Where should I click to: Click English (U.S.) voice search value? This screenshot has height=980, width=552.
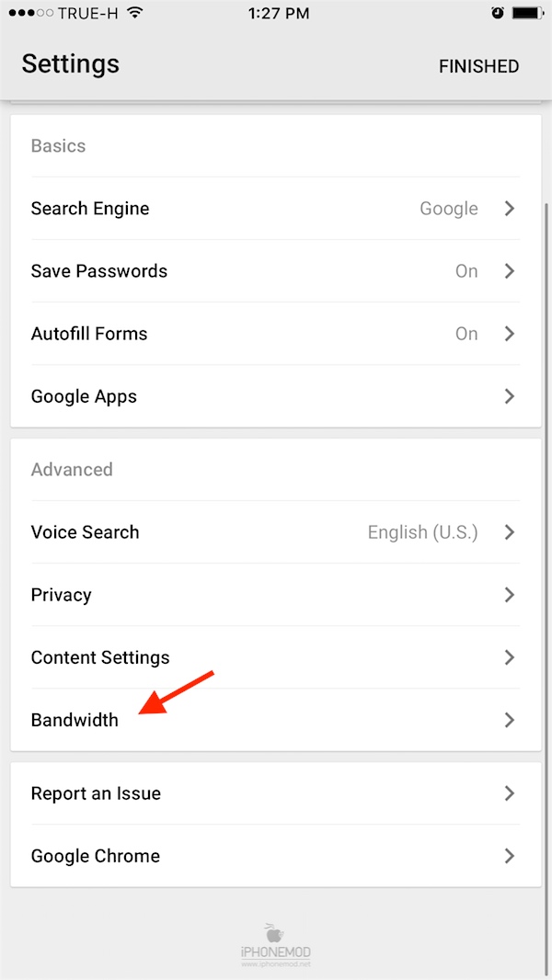(x=422, y=532)
